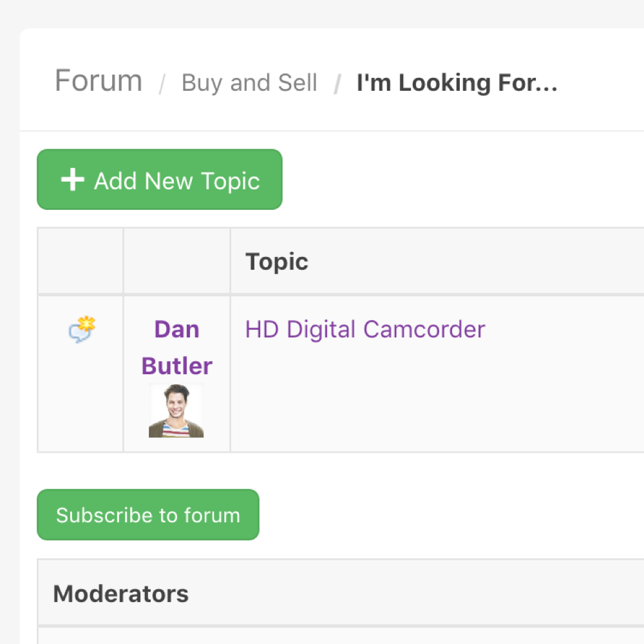The image size is (644, 644).
Task: Click slash separator after Forum breadcrumb
Action: click(x=163, y=84)
